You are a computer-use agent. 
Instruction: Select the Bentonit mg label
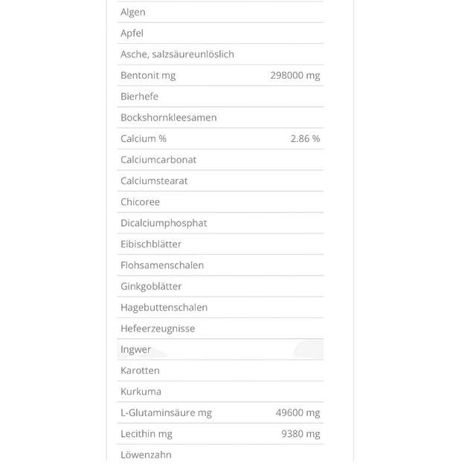point(148,75)
